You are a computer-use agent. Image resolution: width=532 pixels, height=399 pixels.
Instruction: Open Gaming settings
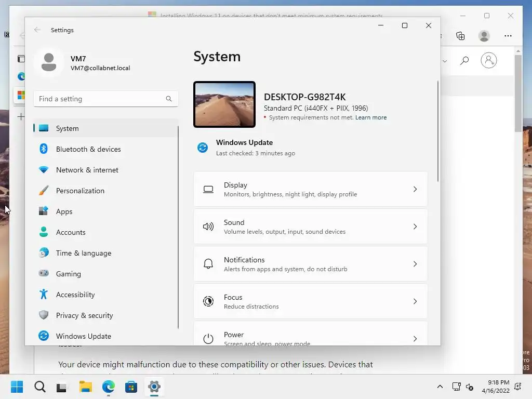pos(105,274)
